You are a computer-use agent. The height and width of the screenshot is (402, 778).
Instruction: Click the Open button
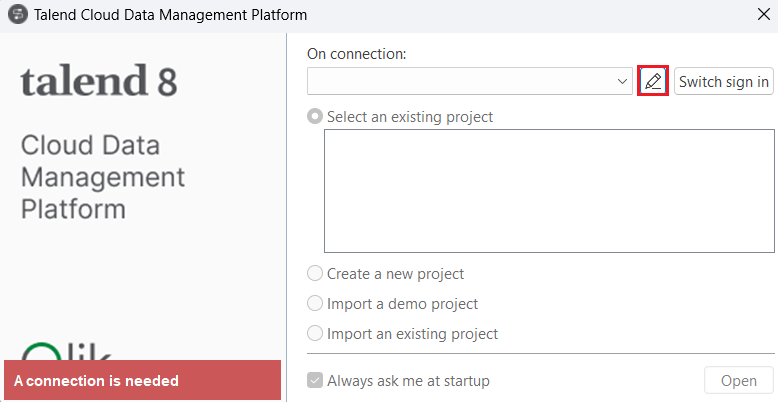[739, 381]
